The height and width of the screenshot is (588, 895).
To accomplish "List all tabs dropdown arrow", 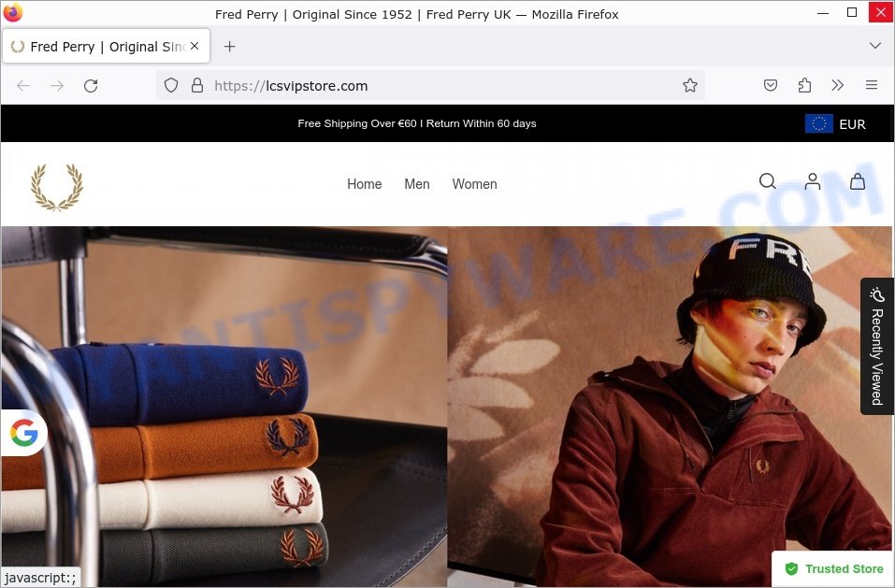I will tap(875, 46).
